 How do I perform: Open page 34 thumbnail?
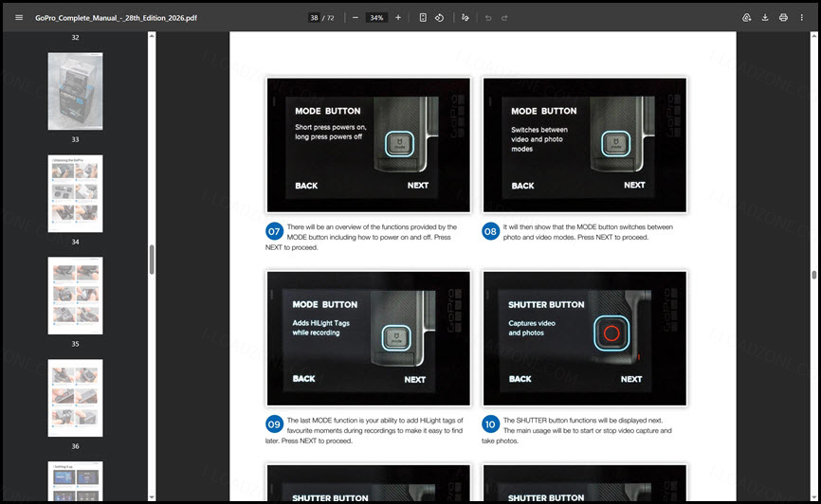click(76, 193)
